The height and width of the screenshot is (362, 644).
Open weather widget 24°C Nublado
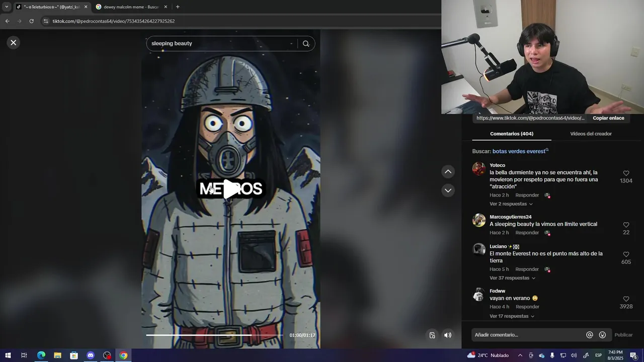(488, 355)
